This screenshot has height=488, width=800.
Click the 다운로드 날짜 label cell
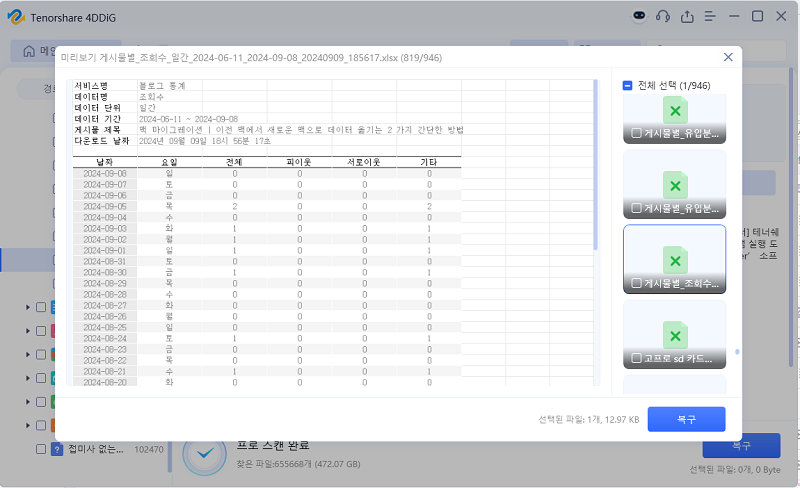coord(105,141)
